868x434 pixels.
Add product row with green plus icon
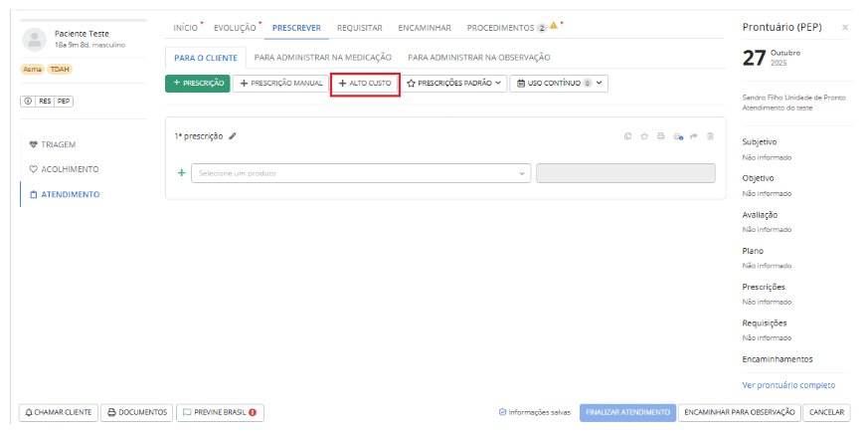point(181,173)
